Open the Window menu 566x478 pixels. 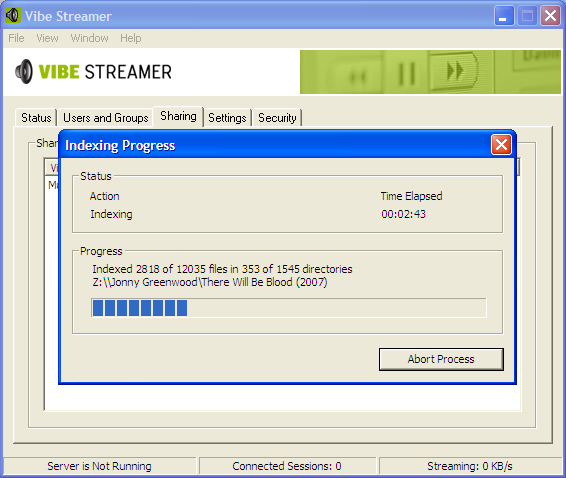(90, 38)
